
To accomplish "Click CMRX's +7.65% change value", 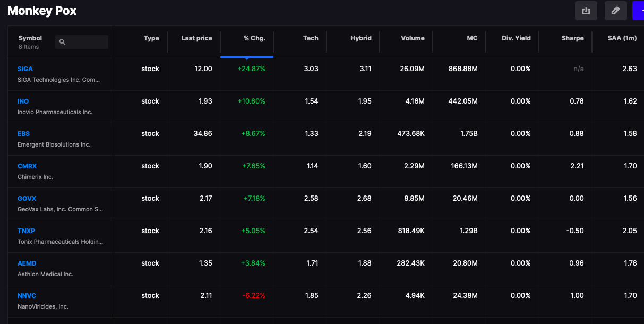I will click(254, 166).
